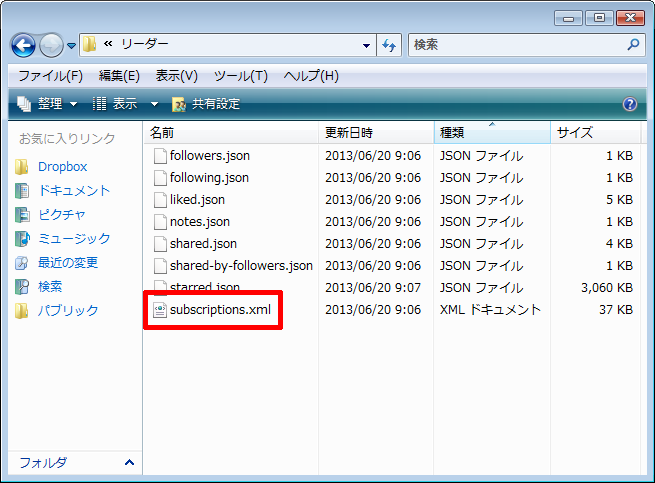Click the liked.json file icon
Screen dimensions: 655x483
pos(160,200)
